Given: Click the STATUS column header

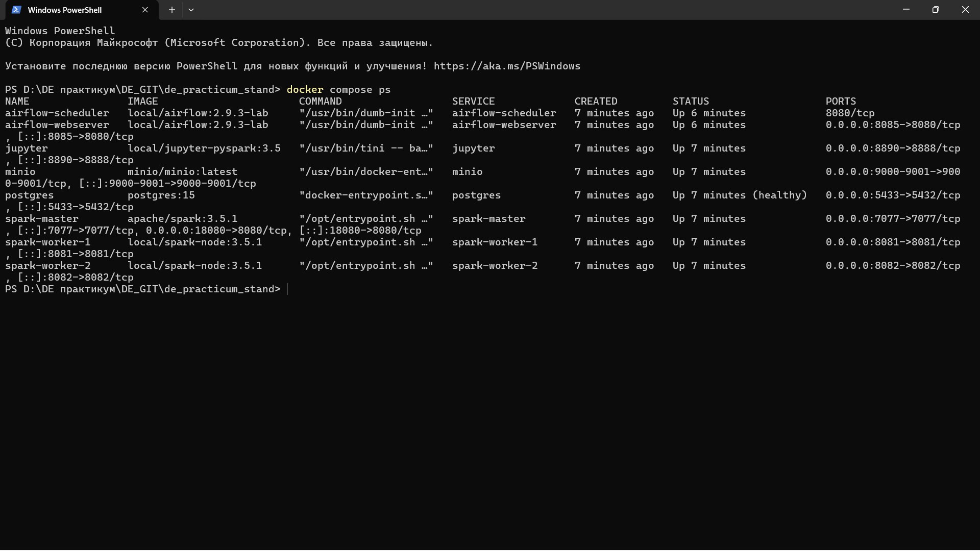Looking at the screenshot, I should 691,102.
